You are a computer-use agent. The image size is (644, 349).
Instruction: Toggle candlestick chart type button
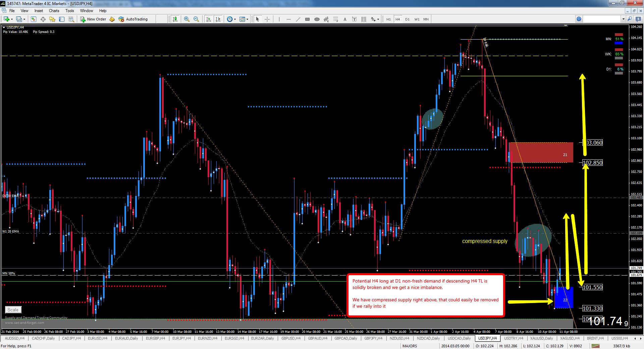(x=175, y=19)
